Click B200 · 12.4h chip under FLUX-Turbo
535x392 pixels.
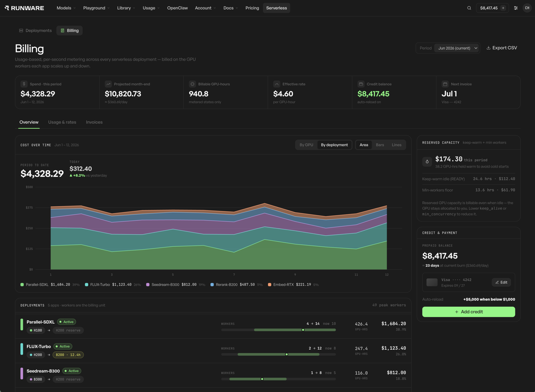(x=68, y=355)
